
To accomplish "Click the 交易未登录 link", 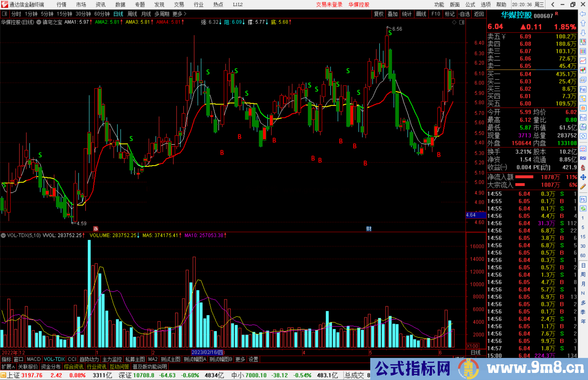I will [x=329, y=5].
